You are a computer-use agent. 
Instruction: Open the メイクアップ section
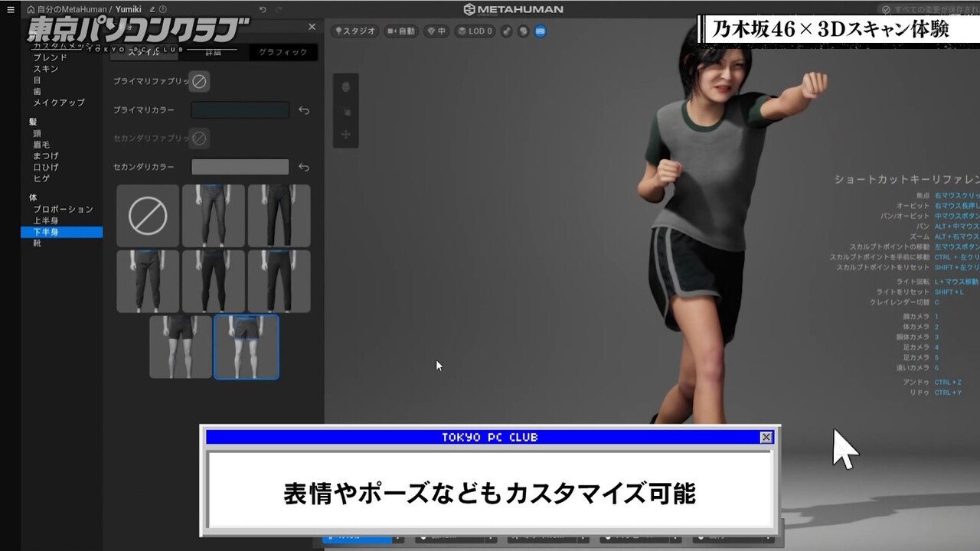(59, 103)
